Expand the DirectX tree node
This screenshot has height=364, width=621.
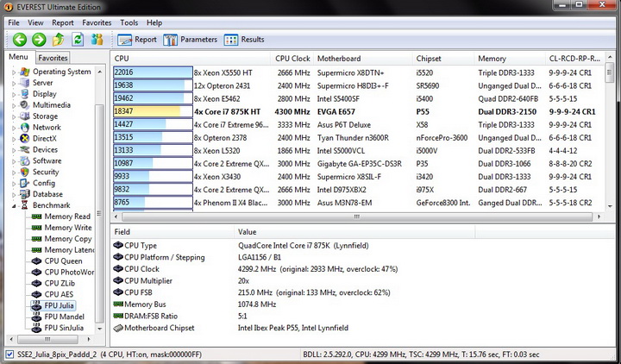(14, 139)
